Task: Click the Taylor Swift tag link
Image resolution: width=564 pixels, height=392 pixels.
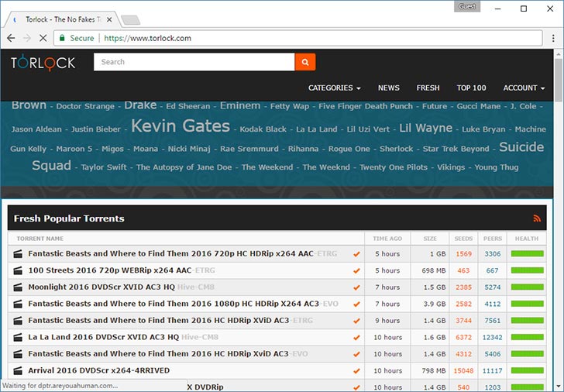Action: (x=104, y=167)
